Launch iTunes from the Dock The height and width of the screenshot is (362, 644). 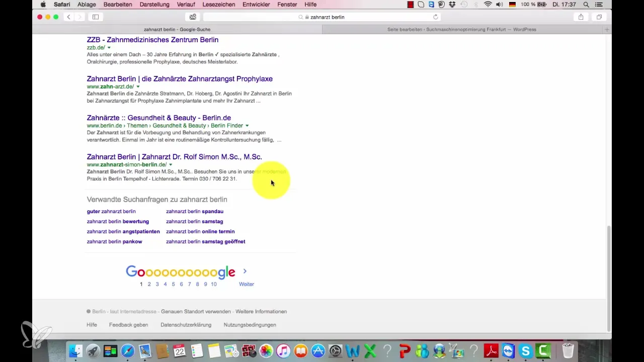(x=283, y=350)
